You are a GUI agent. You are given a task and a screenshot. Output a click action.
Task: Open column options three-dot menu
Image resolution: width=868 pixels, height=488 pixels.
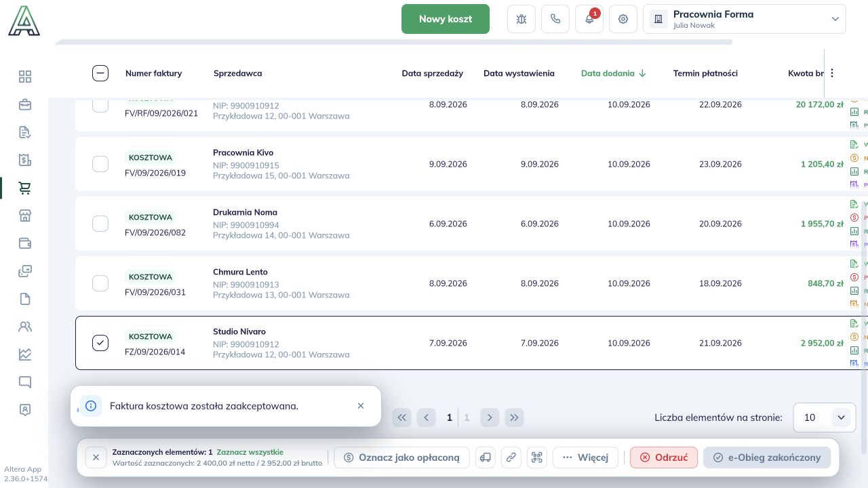(832, 73)
